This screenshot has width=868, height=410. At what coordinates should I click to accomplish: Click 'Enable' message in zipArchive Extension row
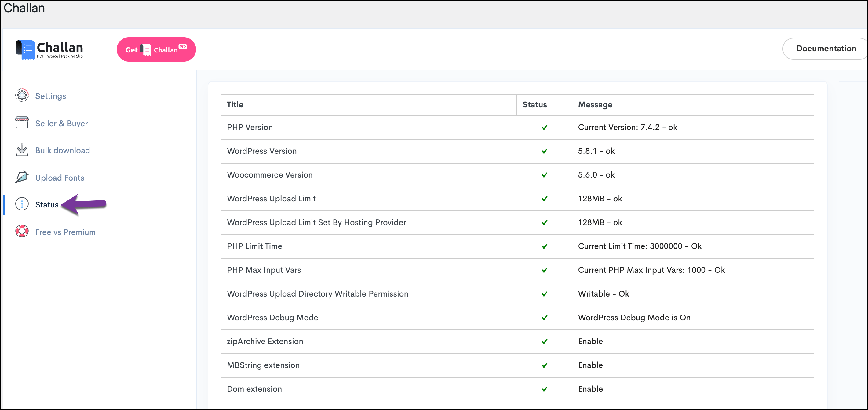(x=590, y=341)
